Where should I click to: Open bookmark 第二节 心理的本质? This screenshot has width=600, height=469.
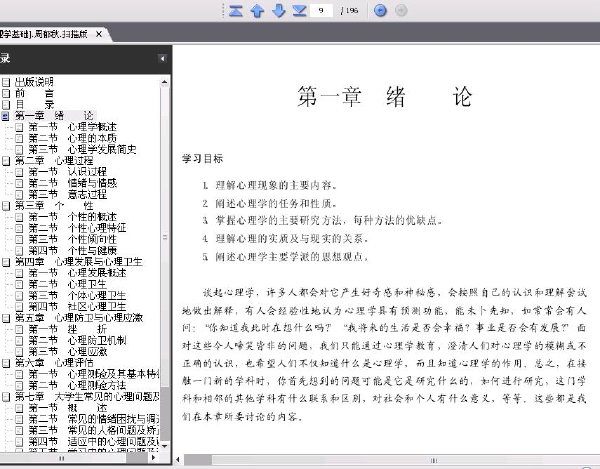click(72, 138)
